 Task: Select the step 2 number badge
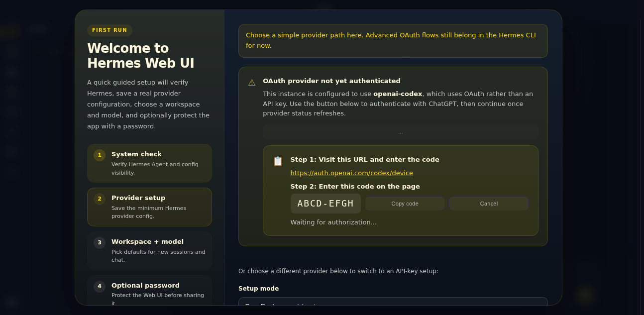[100, 199]
